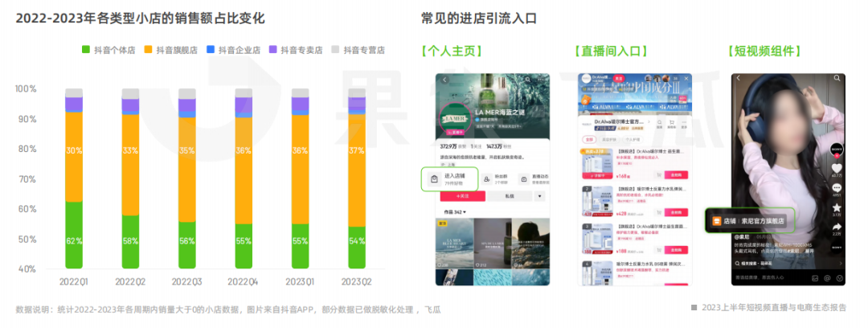Image resolution: width=868 pixels, height=328 pixels.
Task: Add the ¥168 product to cart icon
Action: [x=659, y=175]
